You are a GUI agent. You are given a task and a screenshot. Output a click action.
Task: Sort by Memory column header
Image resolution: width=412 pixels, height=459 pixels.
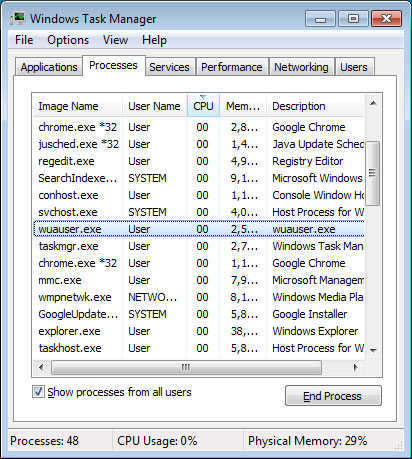(243, 106)
